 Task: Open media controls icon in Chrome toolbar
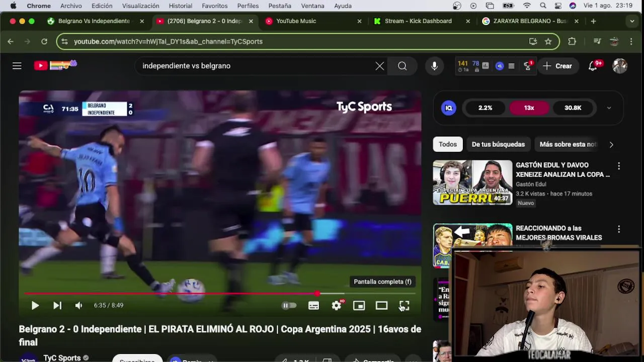coord(597,41)
